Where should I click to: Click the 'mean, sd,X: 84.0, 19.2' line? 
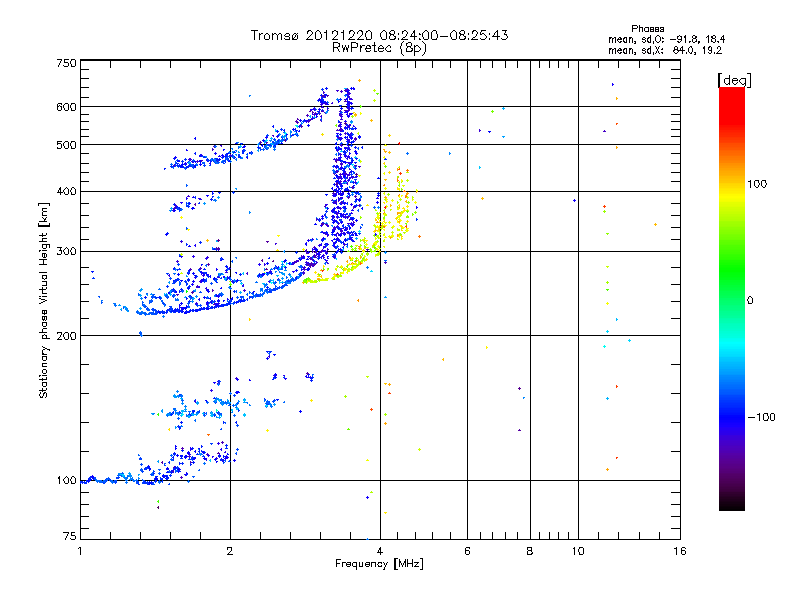665,50
